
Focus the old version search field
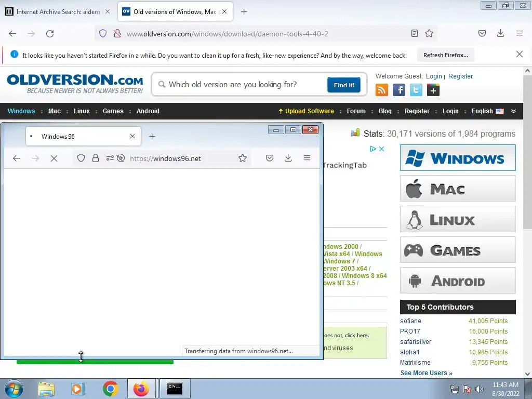pyautogui.click(x=241, y=85)
